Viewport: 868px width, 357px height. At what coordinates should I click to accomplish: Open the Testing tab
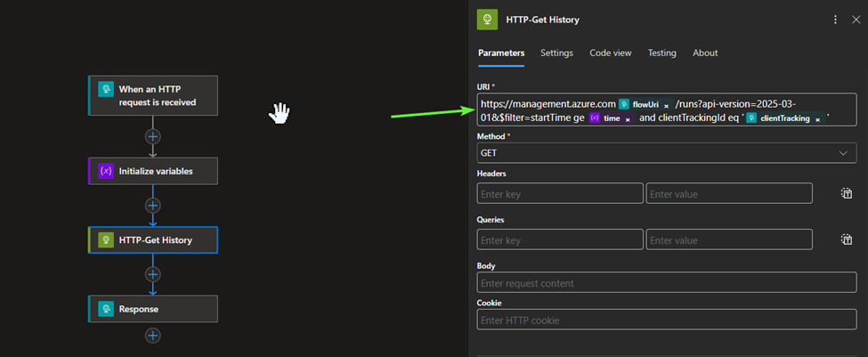click(662, 53)
